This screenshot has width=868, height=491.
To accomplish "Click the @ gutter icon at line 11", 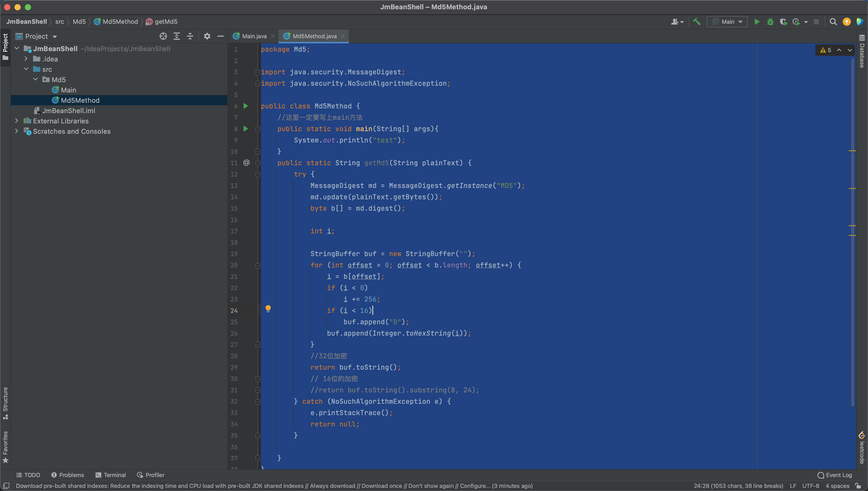I will coord(246,163).
